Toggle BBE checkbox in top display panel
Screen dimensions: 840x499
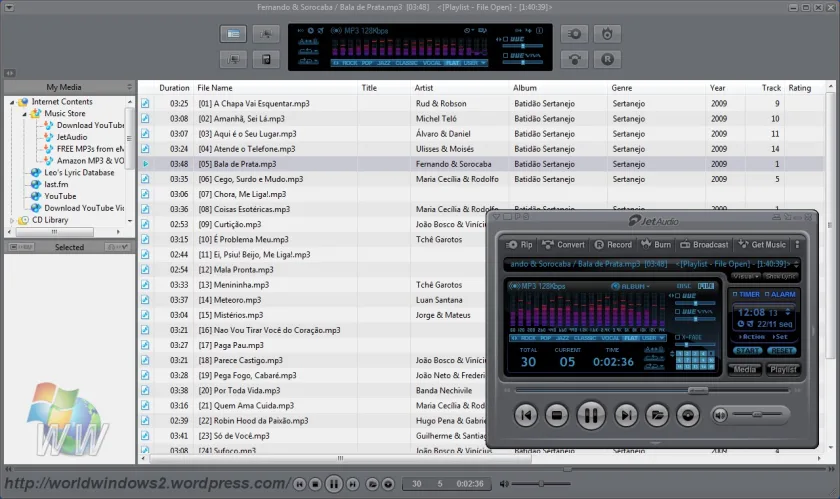point(505,39)
